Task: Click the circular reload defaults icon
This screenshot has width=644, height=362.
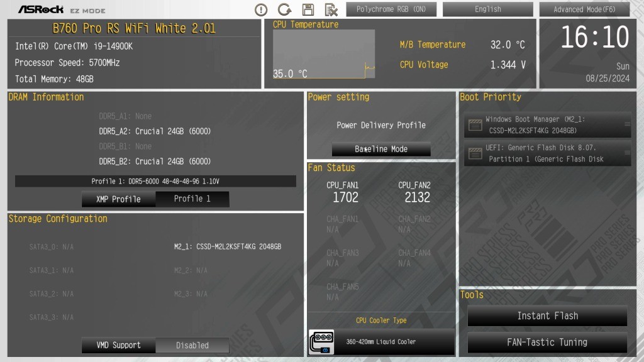Action: [284, 9]
